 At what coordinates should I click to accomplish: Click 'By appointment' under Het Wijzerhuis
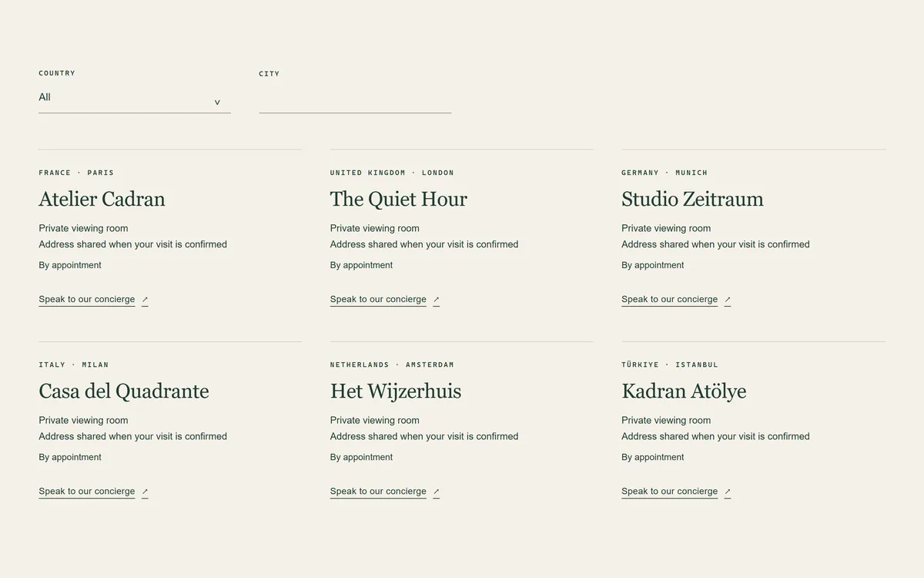(361, 457)
